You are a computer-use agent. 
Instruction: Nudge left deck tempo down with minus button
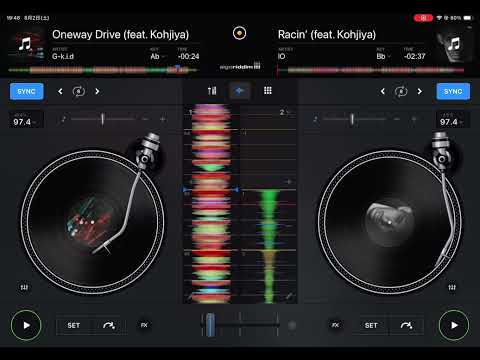[145, 119]
